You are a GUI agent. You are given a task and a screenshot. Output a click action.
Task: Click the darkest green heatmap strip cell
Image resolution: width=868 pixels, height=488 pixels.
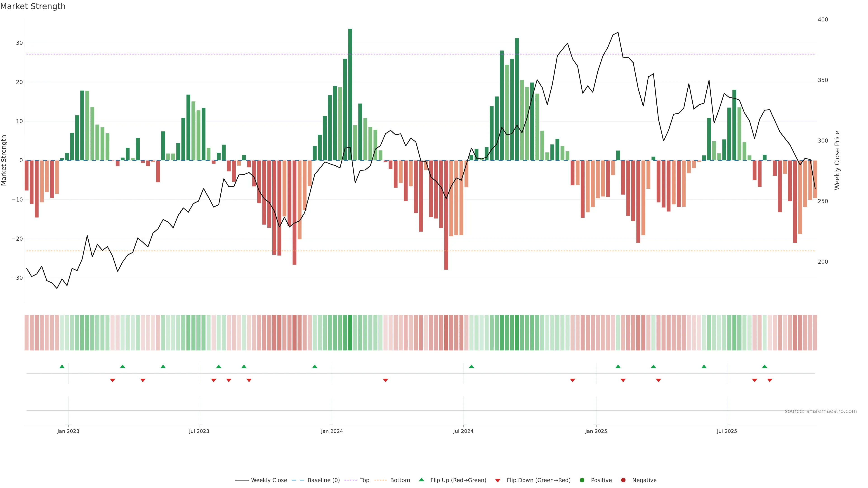pos(350,333)
